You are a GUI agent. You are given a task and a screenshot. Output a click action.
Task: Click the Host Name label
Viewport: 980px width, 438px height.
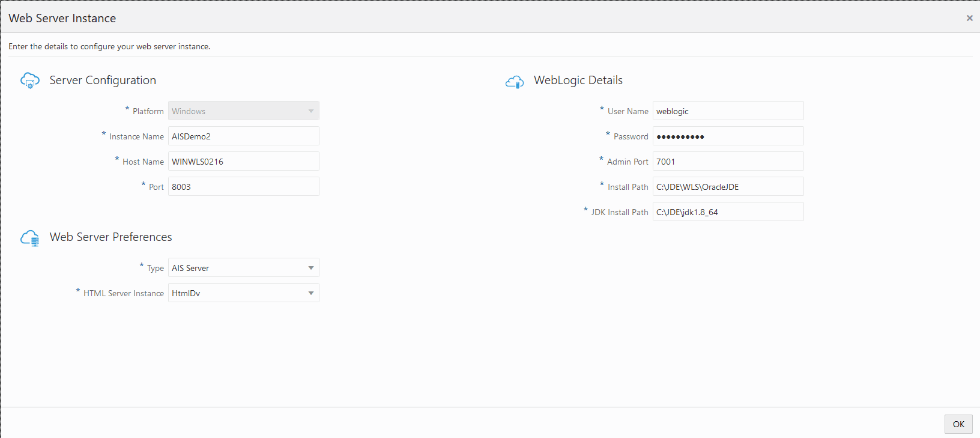click(143, 162)
